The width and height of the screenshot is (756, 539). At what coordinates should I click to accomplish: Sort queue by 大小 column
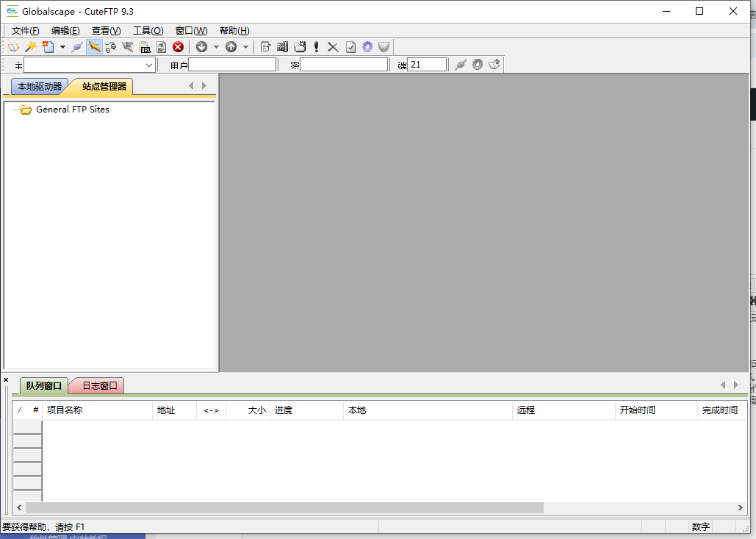pyautogui.click(x=248, y=410)
